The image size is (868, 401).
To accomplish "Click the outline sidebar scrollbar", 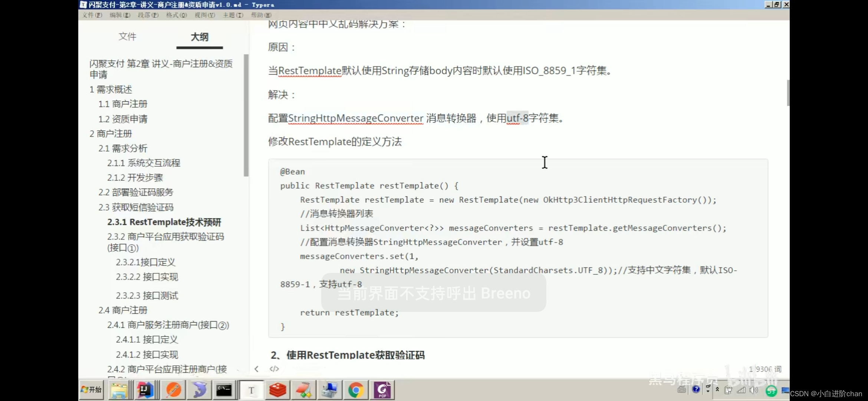I will click(x=246, y=115).
